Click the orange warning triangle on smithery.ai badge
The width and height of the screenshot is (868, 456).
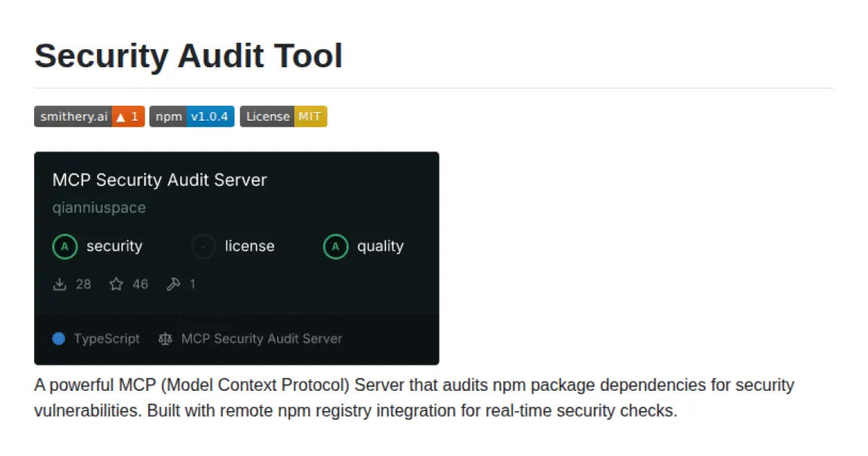[120, 116]
